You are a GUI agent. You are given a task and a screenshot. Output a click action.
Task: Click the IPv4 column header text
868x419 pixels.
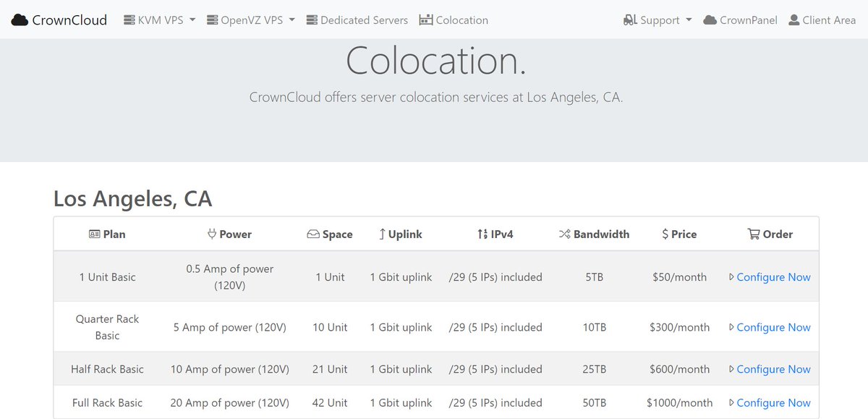pos(502,234)
